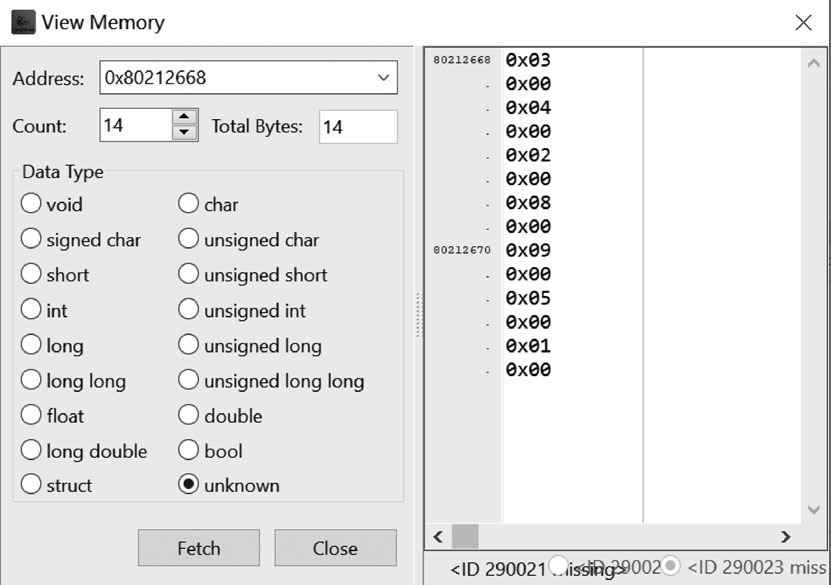Click the address label 80212668

462,60
